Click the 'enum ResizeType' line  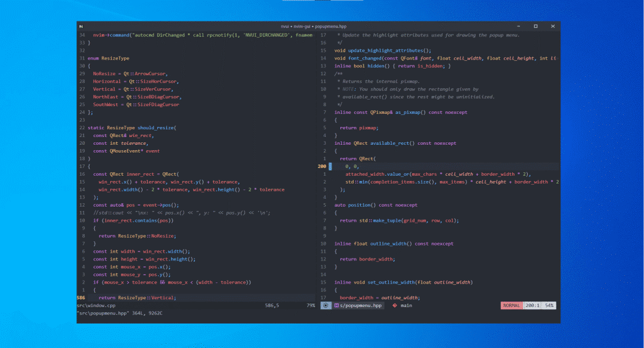click(x=109, y=58)
